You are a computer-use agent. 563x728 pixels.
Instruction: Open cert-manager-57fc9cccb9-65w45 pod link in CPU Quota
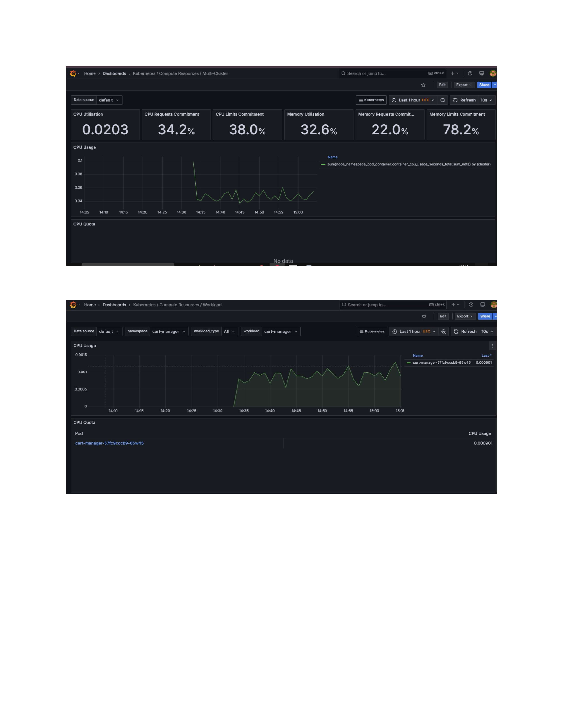109,443
